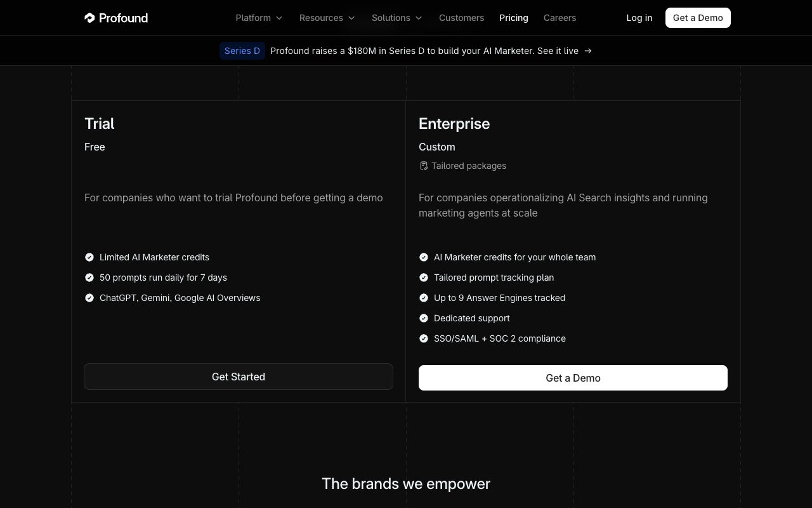Click the Log in link
Viewport: 812px width, 508px height.
pyautogui.click(x=639, y=18)
